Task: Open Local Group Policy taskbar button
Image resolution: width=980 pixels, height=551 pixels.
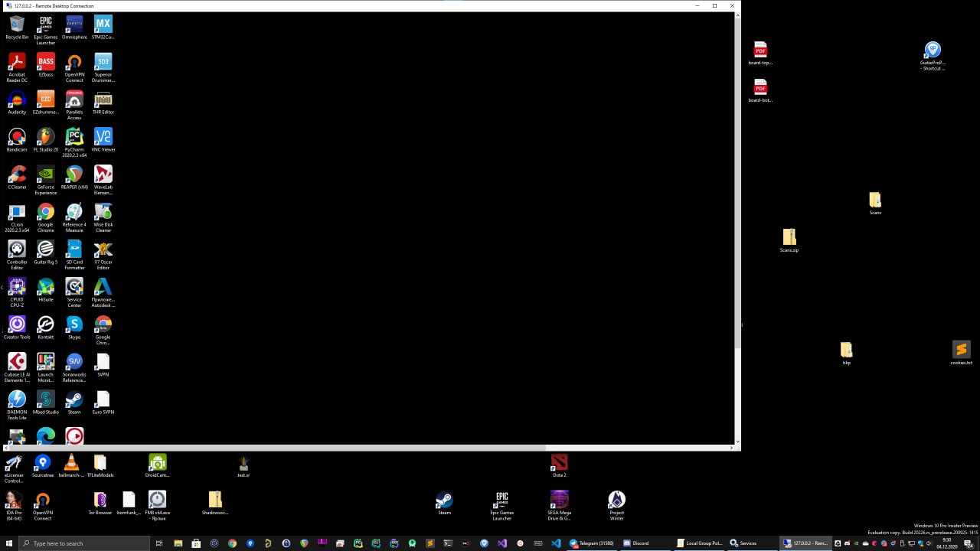Action: point(699,543)
